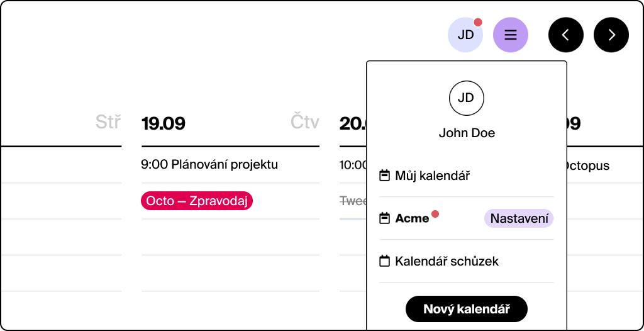
Task: Open the purple hamburger menu
Action: (511, 35)
